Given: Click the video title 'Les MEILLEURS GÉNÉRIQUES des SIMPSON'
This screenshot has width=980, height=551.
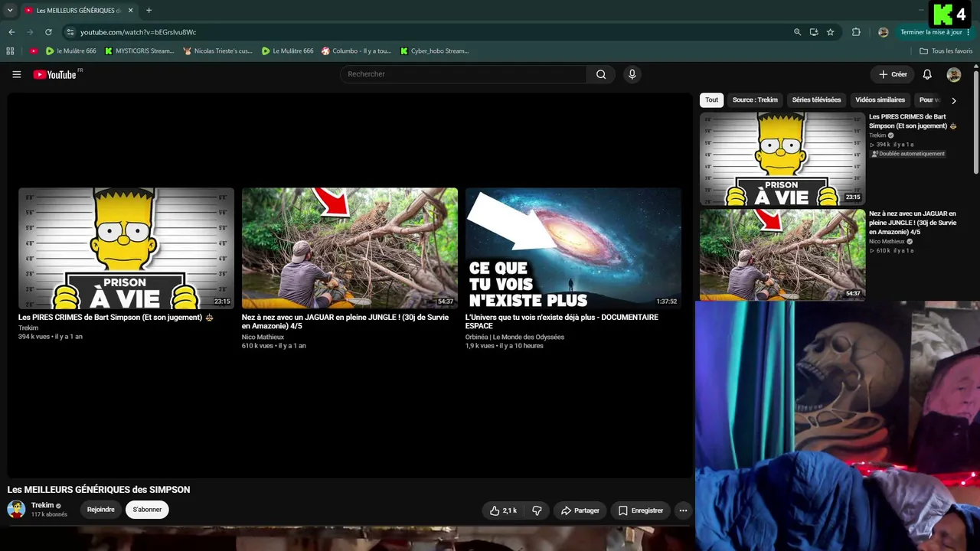Looking at the screenshot, I should tap(99, 490).
